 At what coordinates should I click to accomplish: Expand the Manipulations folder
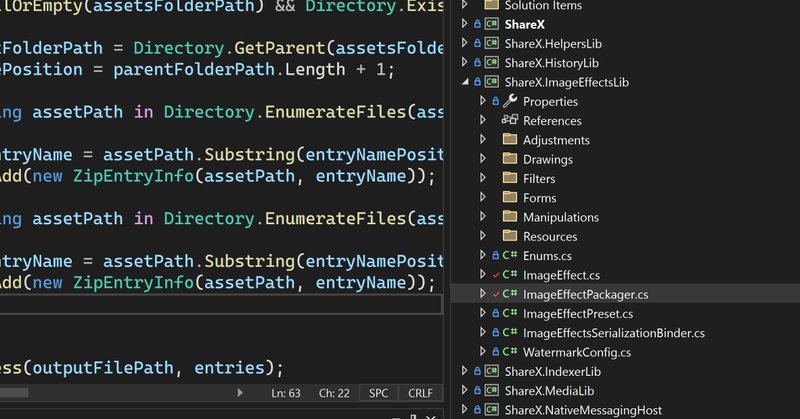(x=483, y=217)
